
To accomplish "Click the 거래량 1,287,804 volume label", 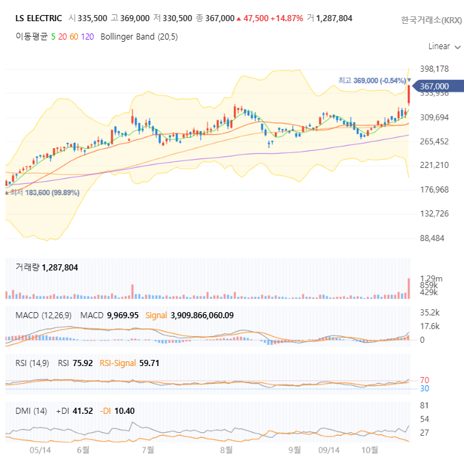I will pyautogui.click(x=46, y=268).
